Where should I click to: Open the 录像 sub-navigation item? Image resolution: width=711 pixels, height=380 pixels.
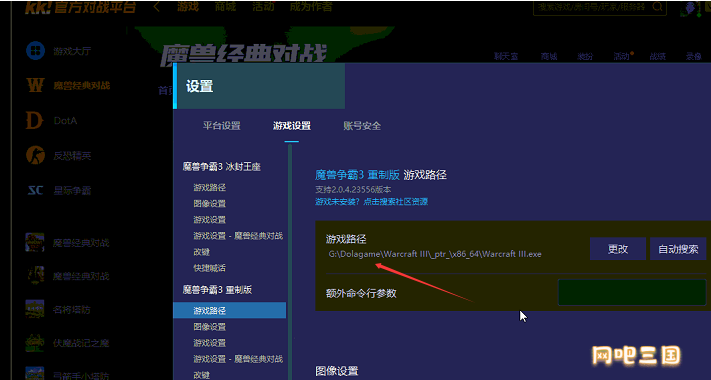point(694,56)
